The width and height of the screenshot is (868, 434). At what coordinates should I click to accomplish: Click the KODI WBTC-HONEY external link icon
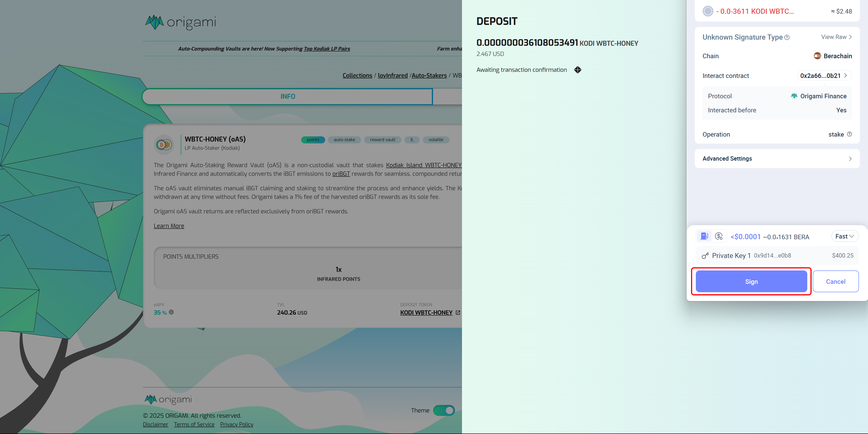click(458, 313)
